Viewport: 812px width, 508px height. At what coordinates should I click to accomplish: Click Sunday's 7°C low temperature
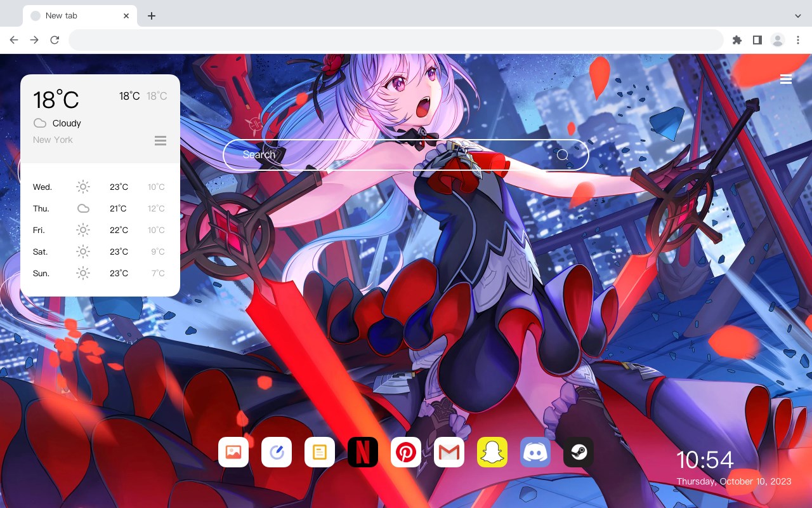coord(158,274)
